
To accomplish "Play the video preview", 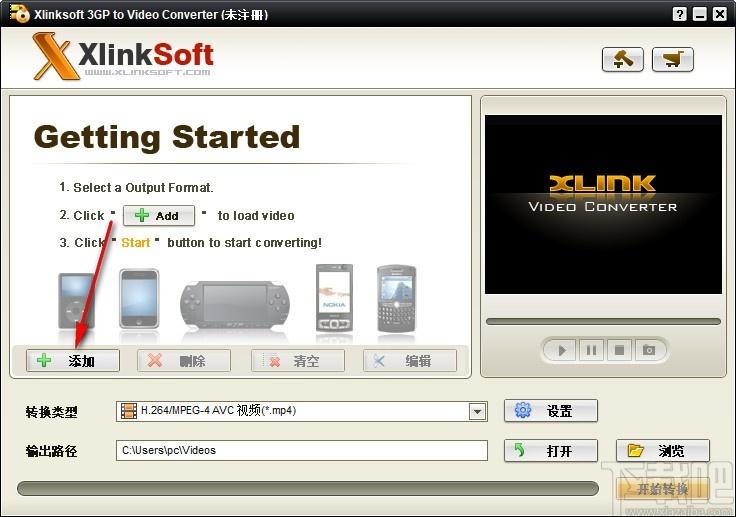I will click(561, 350).
